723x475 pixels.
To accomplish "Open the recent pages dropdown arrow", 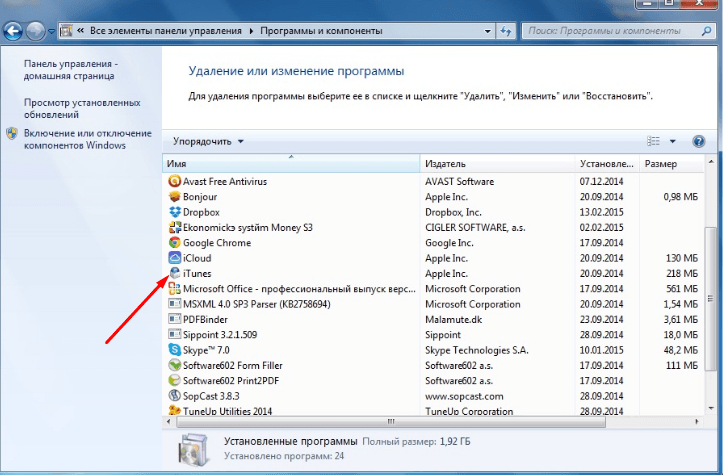I will pyautogui.click(x=51, y=32).
